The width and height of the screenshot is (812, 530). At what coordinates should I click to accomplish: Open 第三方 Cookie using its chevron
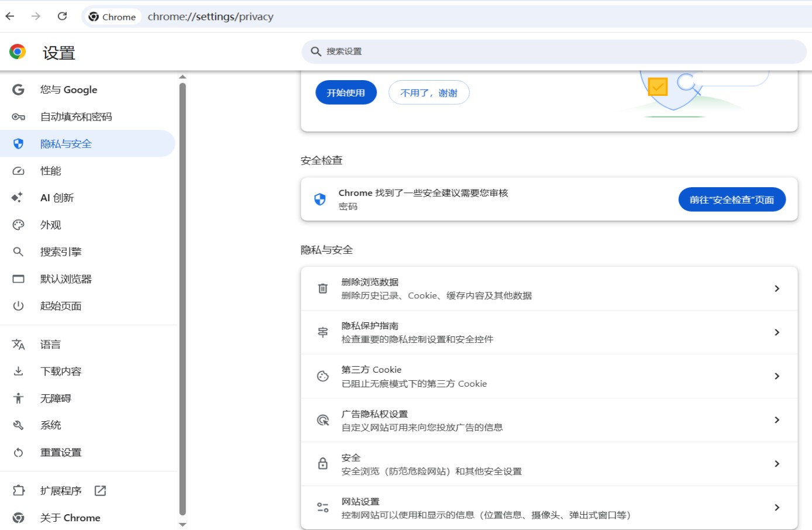click(777, 376)
